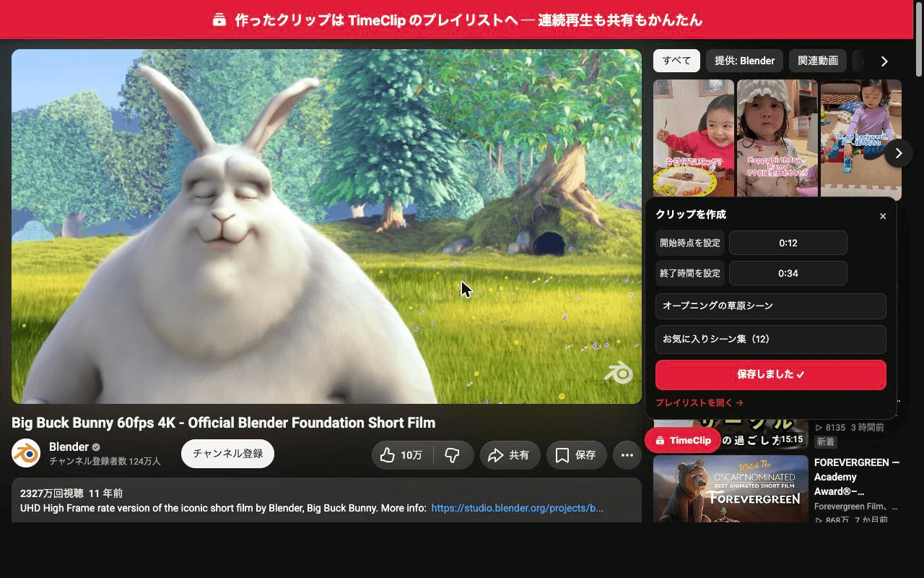Open the three-dot more actions menu
Viewport: 924px width, 578px height.
point(627,455)
